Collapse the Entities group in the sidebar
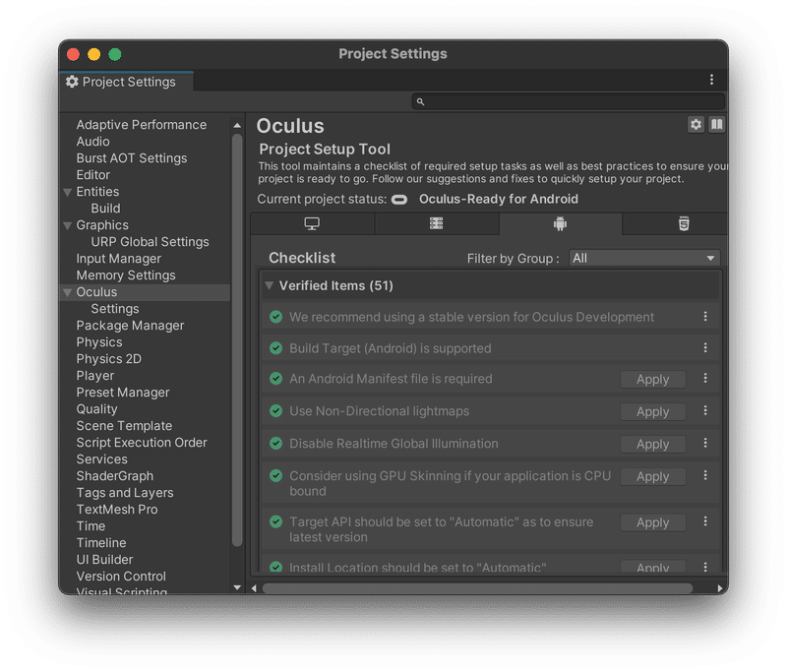 tap(68, 191)
